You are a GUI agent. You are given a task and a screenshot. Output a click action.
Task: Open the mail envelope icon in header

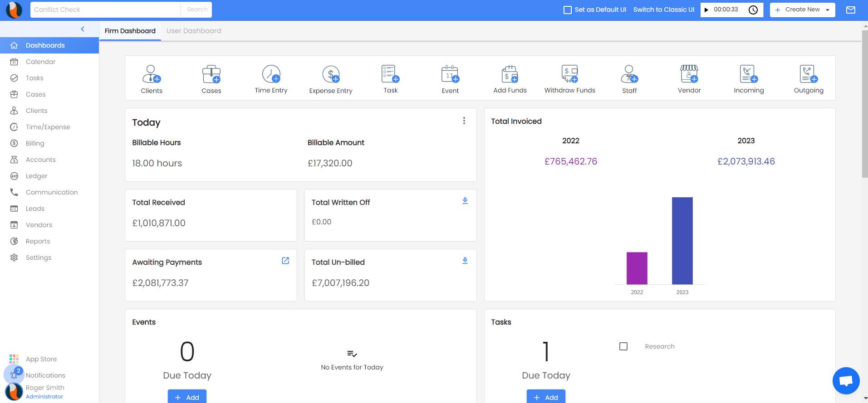click(851, 10)
